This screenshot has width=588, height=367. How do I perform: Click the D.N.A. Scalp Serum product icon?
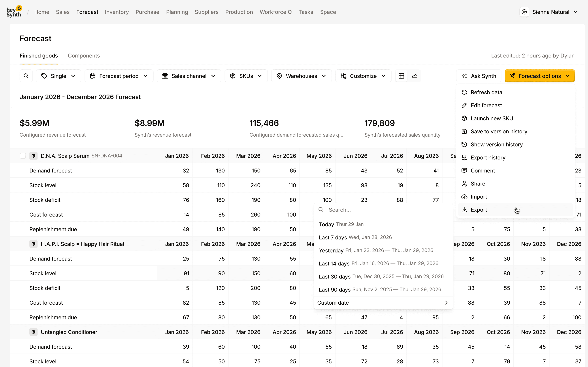pos(34,156)
